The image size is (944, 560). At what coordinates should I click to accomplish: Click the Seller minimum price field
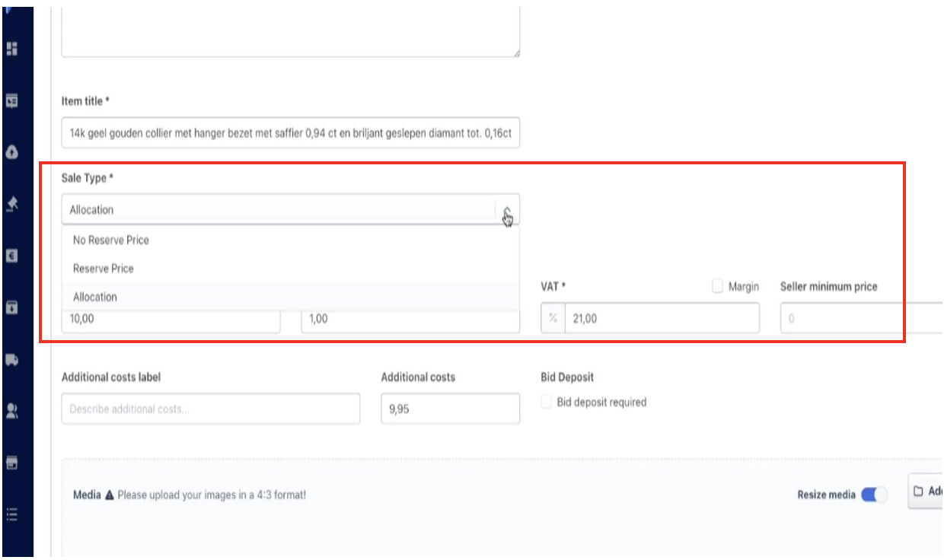pyautogui.click(x=860, y=319)
